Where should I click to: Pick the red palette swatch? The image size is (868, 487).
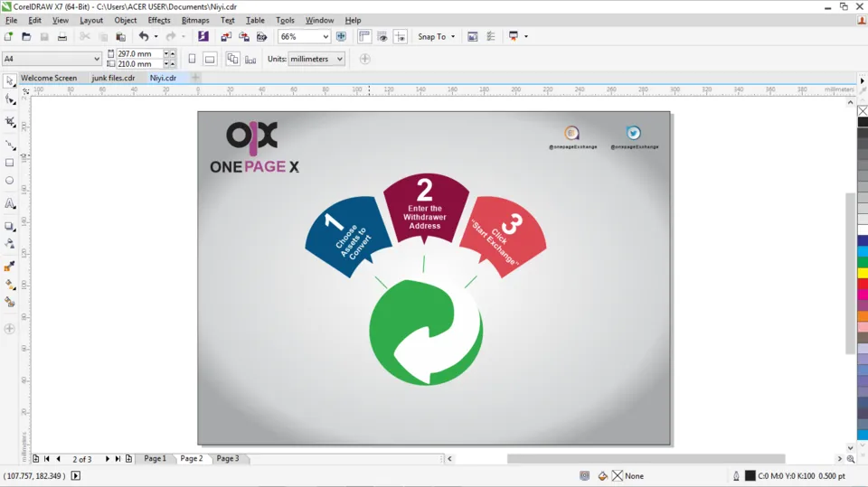tap(863, 284)
